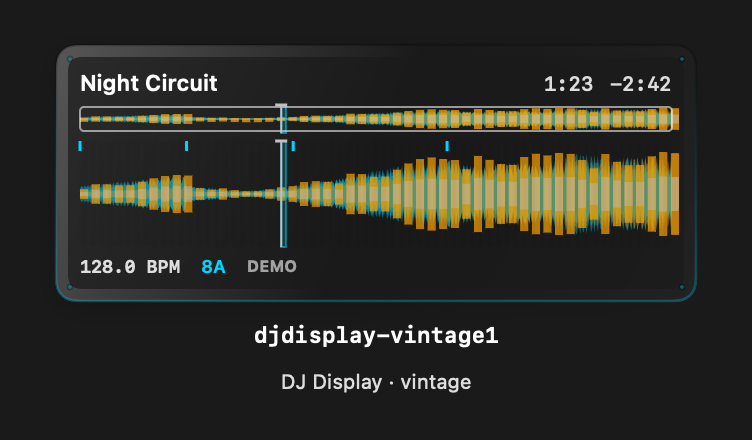Click the large detailed waveform

379,194
